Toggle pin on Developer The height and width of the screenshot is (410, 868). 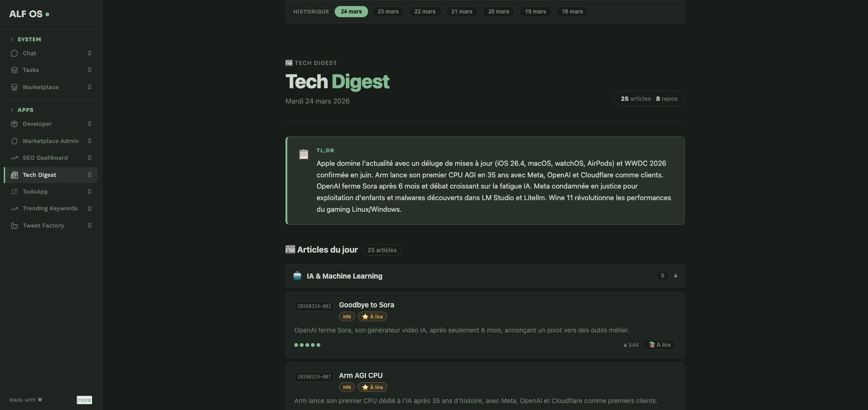pyautogui.click(x=90, y=124)
